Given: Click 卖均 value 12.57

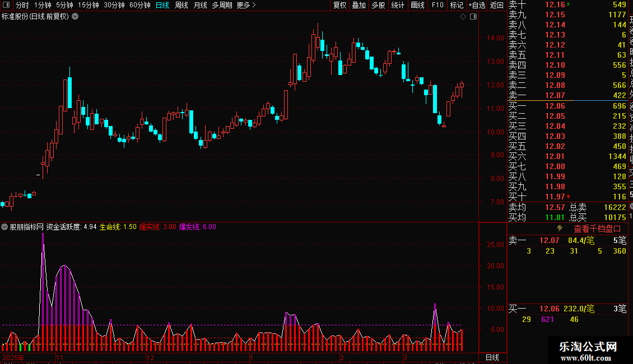Looking at the screenshot, I should coord(555,207).
